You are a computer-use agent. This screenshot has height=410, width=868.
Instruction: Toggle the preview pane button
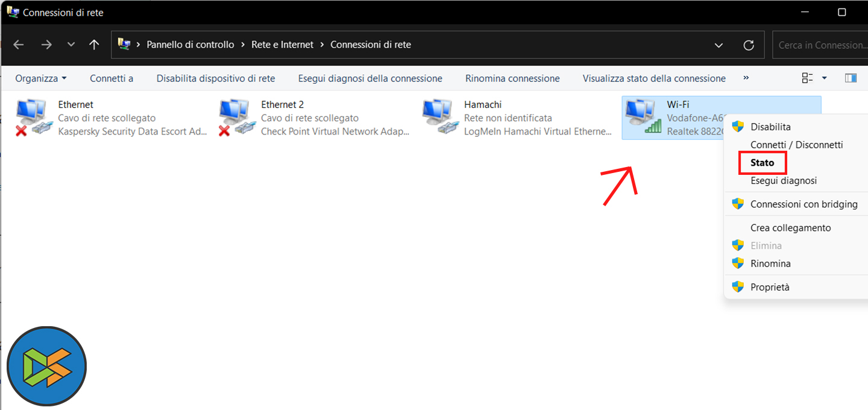(x=851, y=78)
